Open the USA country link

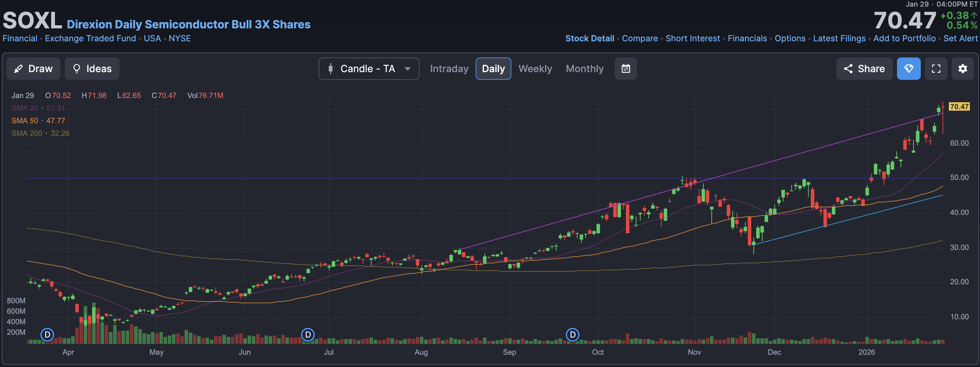point(152,39)
